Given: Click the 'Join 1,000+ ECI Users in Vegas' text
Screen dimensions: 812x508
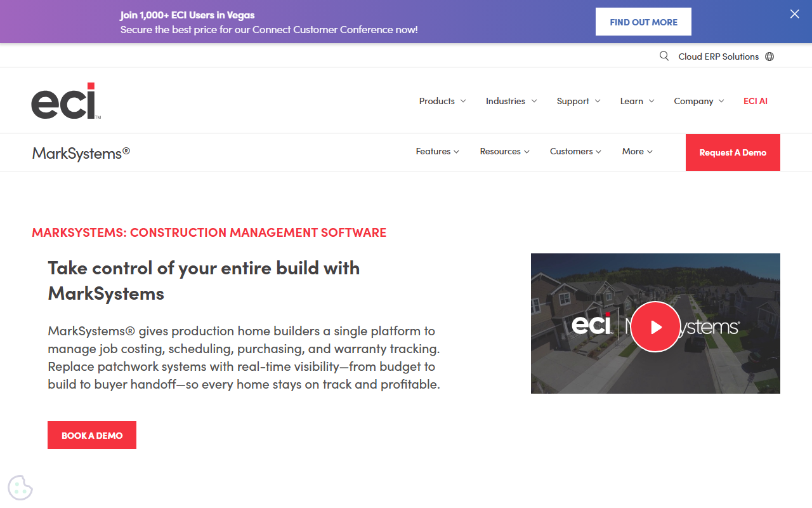Looking at the screenshot, I should (x=187, y=15).
